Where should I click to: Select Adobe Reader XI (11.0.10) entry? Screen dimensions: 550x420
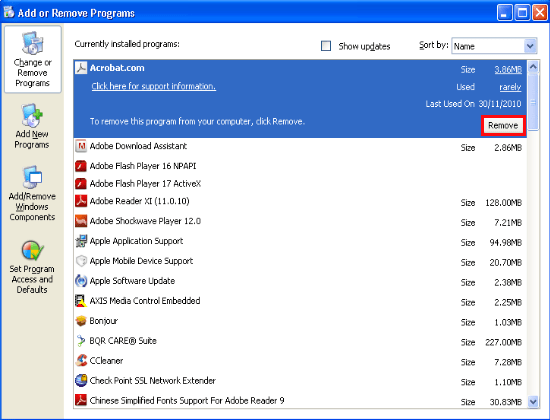(x=140, y=201)
